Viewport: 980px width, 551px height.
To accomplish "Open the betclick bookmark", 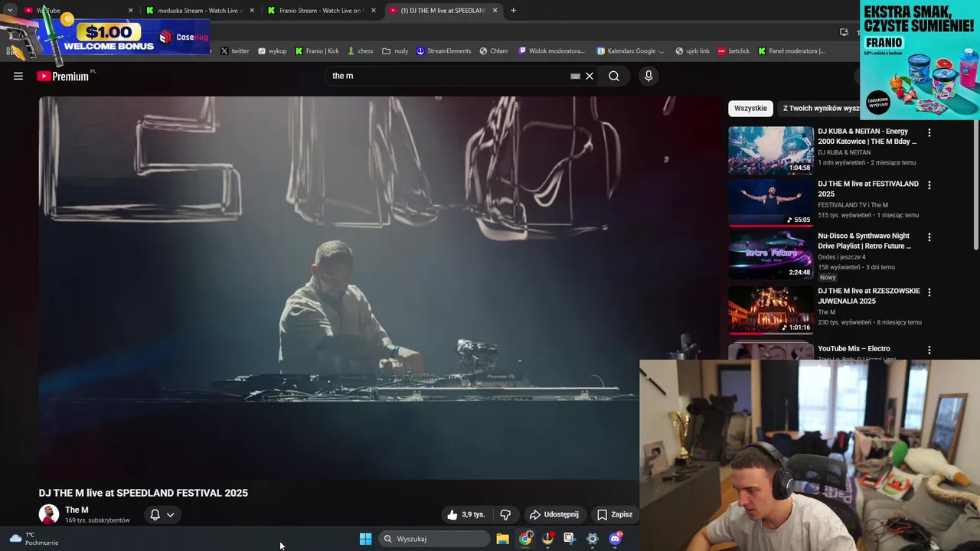I will click(733, 51).
